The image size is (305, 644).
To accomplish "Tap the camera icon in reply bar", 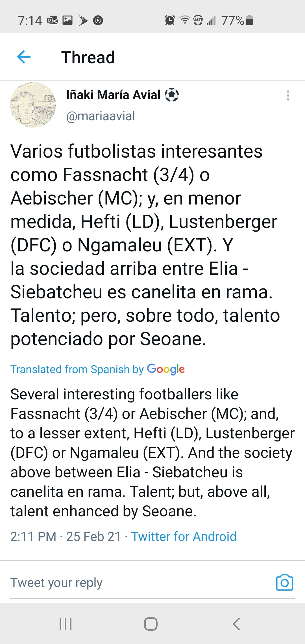I will click(x=284, y=582).
